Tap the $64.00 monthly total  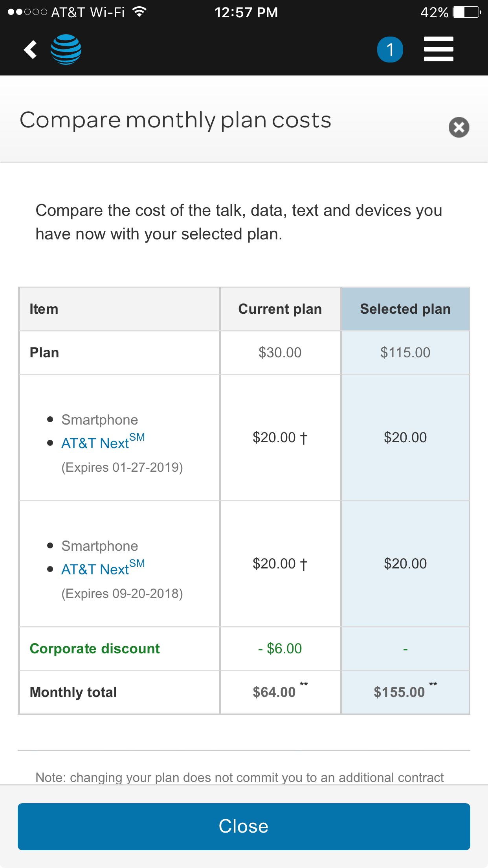[274, 692]
